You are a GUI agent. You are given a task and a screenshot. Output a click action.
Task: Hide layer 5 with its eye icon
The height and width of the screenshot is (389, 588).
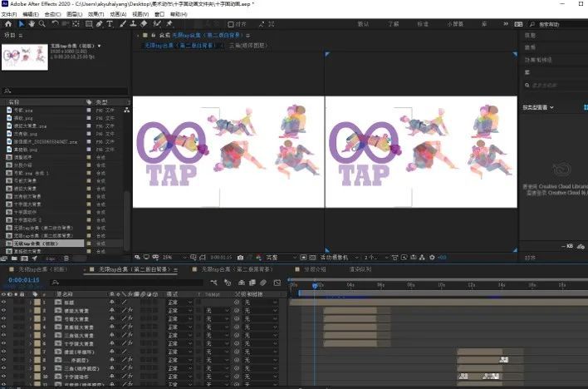coord(4,335)
